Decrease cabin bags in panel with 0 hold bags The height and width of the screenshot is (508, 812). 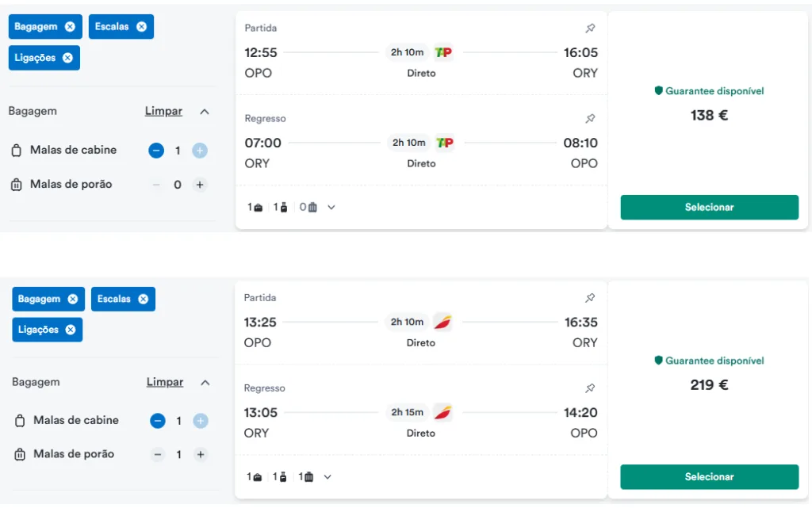pyautogui.click(x=156, y=151)
